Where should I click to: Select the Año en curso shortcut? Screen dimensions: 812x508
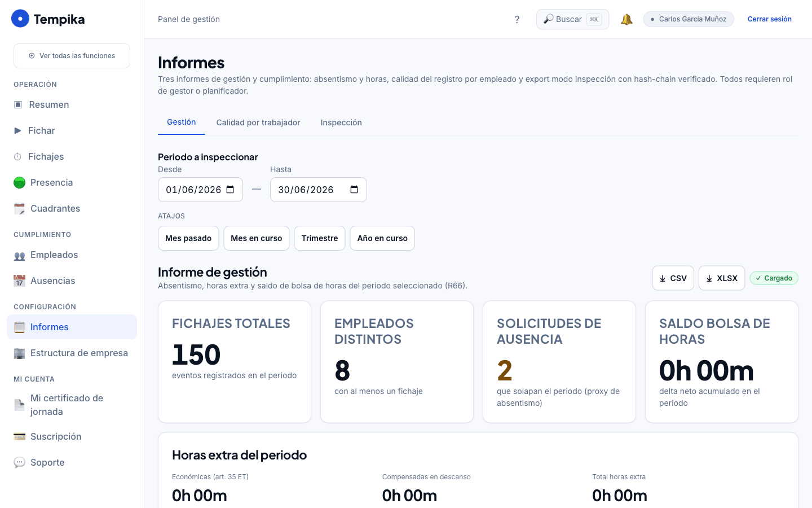(x=382, y=238)
